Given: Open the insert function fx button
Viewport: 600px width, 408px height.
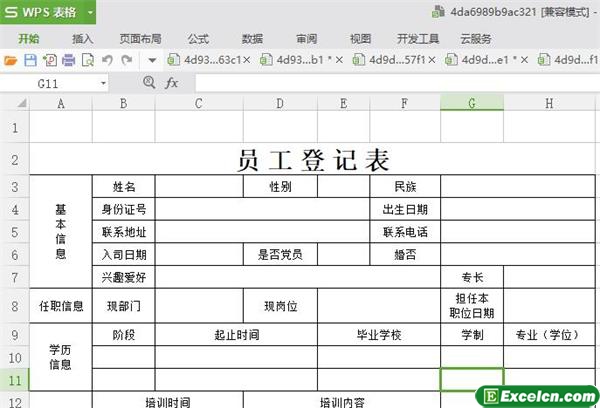Looking at the screenshot, I should (171, 83).
